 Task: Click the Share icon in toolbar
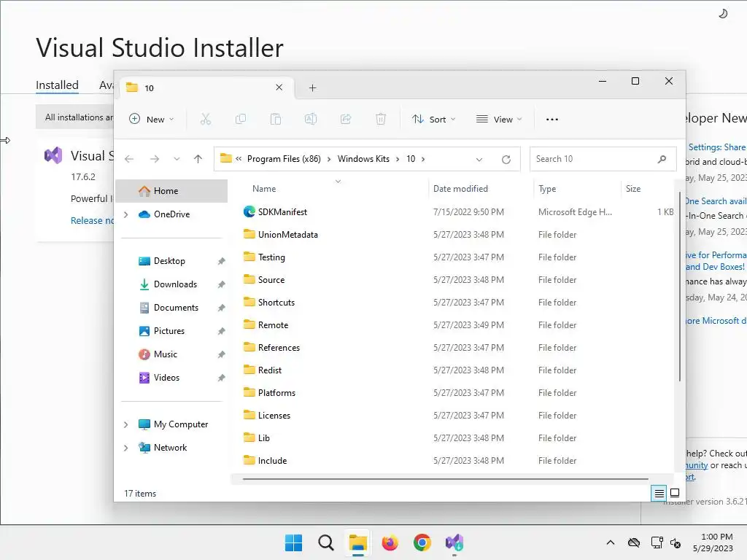point(346,119)
